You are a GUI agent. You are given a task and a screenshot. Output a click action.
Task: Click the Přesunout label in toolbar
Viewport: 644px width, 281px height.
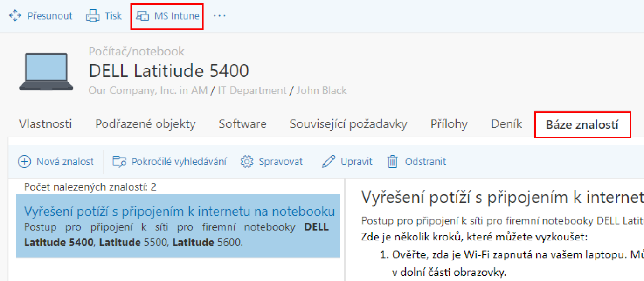pos(50,16)
